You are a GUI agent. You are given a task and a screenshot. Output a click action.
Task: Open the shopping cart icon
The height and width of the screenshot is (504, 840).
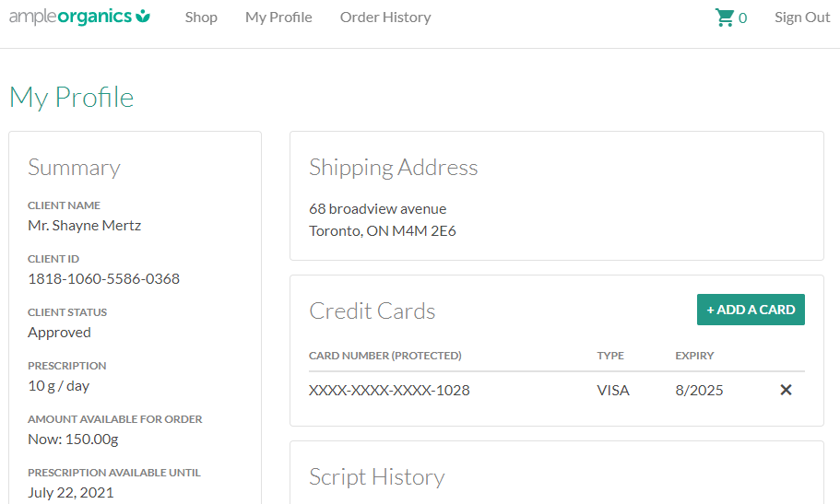click(x=724, y=18)
